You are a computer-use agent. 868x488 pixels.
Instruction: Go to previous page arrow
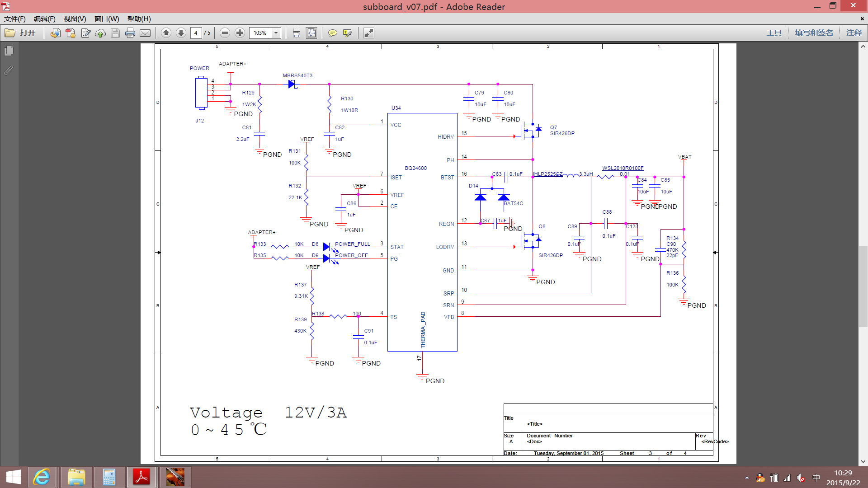click(166, 33)
